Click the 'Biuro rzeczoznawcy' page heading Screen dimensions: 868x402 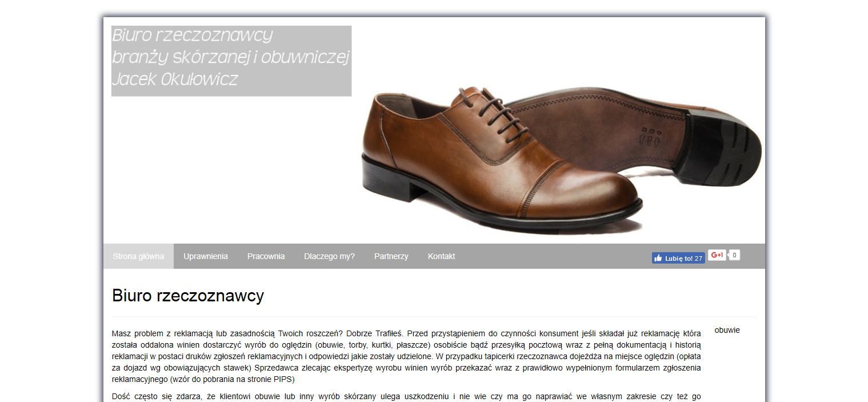point(188,296)
